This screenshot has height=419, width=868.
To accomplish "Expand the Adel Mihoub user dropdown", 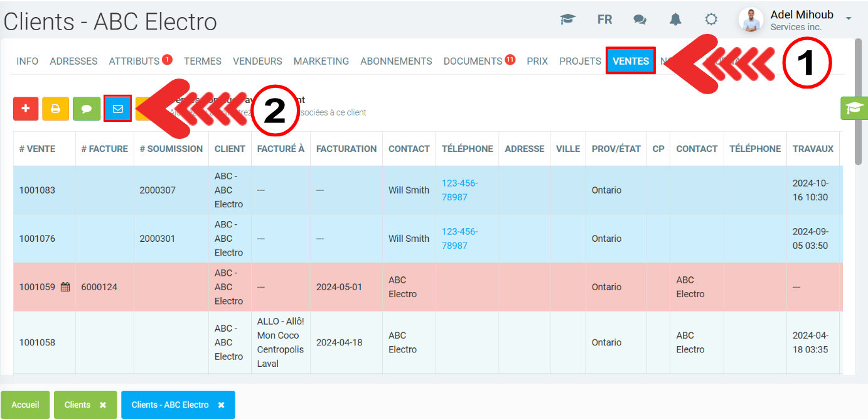I will 849,19.
